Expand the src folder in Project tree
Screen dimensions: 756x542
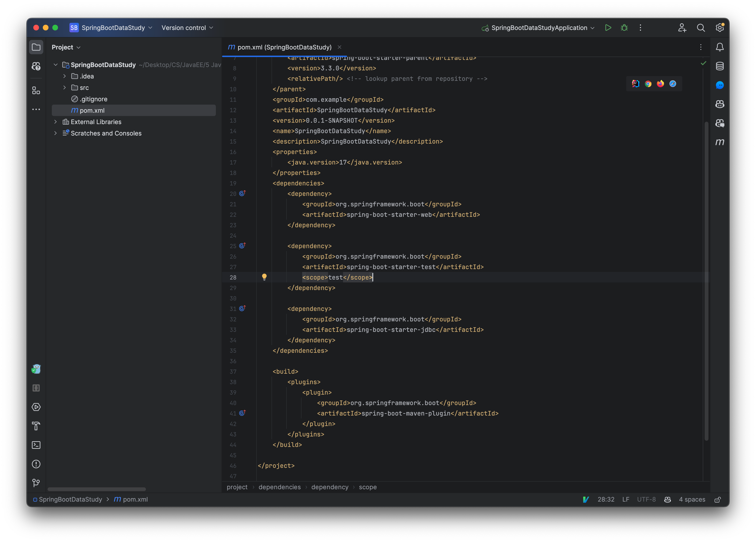[x=64, y=87]
